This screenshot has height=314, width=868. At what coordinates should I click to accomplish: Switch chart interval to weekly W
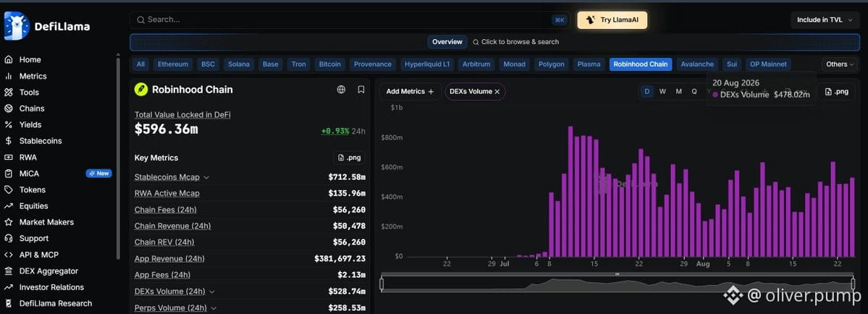(x=662, y=92)
